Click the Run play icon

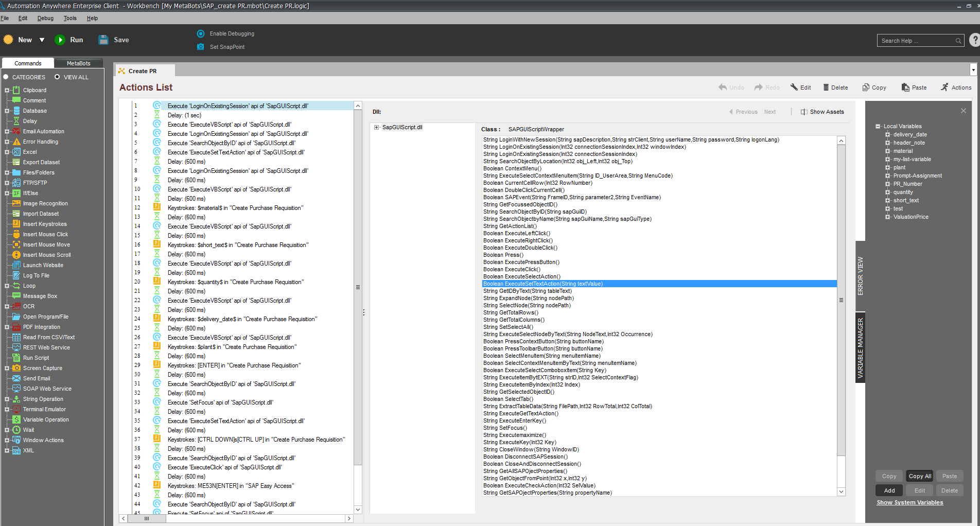pos(60,40)
